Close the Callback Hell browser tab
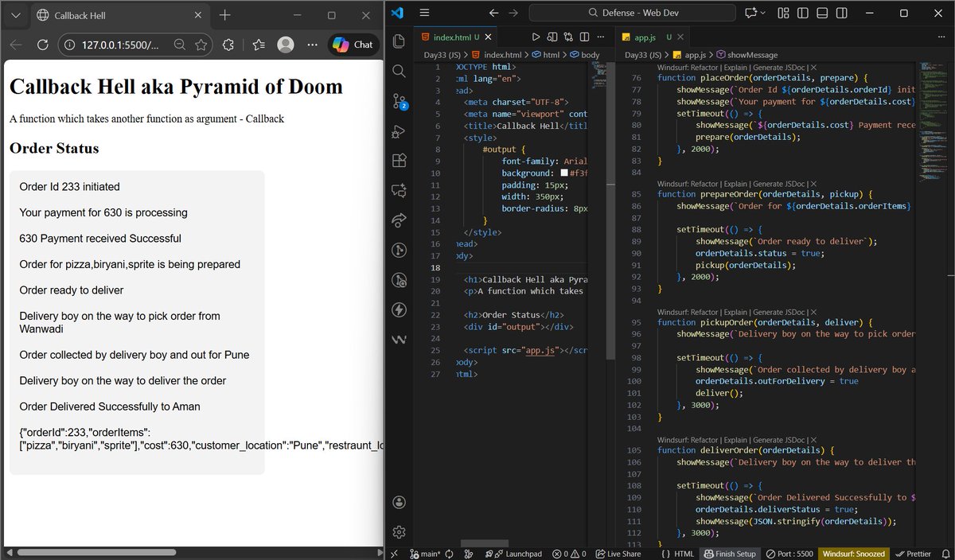Viewport: 955px width, 560px height. 199,15
